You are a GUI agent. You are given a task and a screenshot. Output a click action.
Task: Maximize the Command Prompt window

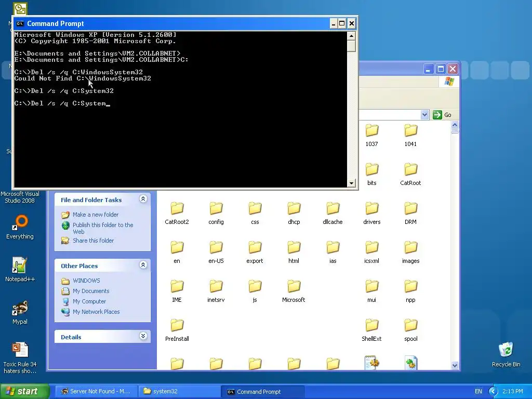(x=342, y=23)
